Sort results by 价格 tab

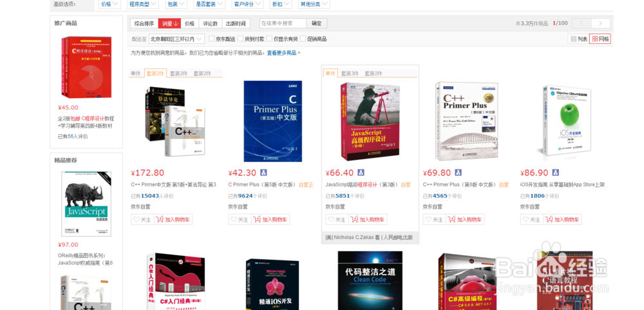point(190,23)
